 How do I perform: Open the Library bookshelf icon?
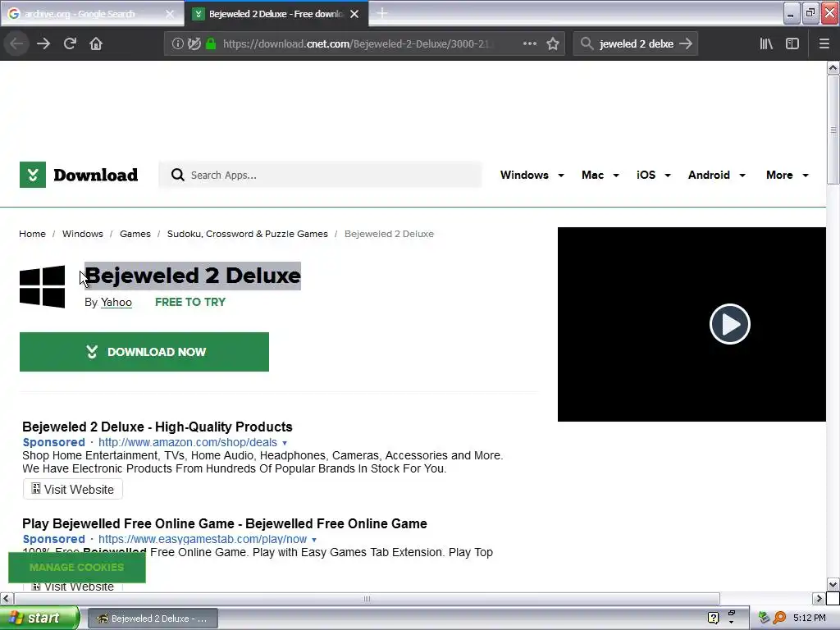coord(766,43)
